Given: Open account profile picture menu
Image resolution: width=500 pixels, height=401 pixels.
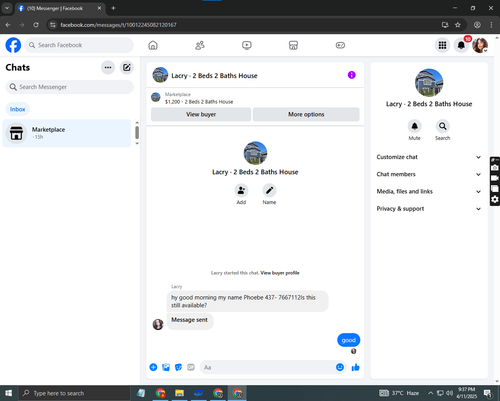Looking at the screenshot, I should 480,45.
